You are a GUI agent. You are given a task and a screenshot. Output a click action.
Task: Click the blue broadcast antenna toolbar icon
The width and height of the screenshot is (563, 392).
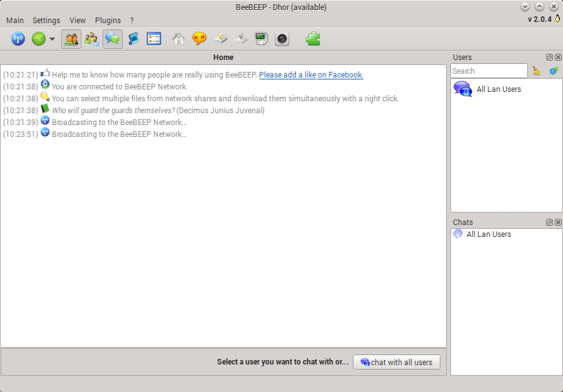pos(18,39)
